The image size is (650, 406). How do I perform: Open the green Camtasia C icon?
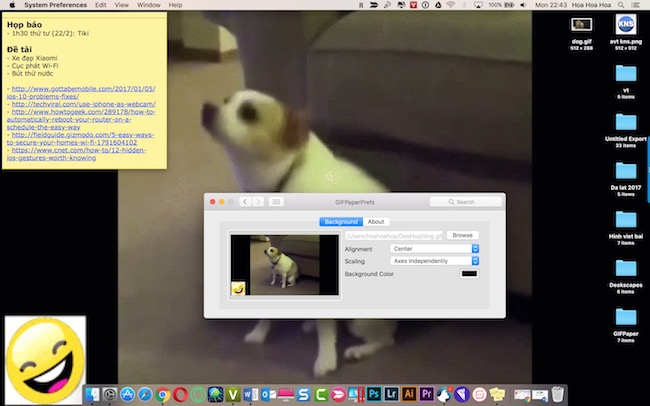(321, 394)
